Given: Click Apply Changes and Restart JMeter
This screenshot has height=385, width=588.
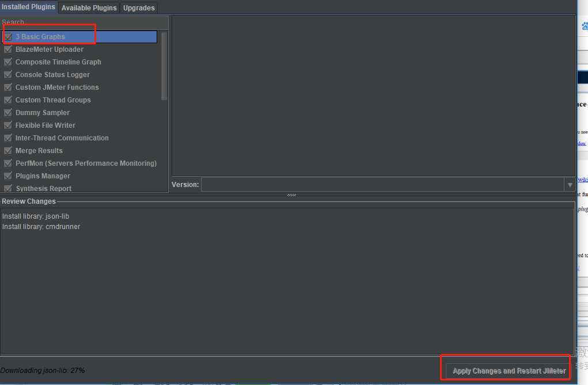Looking at the screenshot, I should click(509, 371).
